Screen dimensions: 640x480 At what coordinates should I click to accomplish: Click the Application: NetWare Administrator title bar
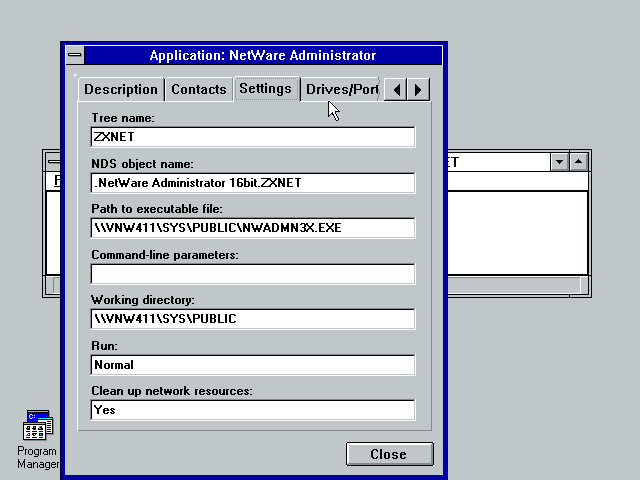pos(263,55)
